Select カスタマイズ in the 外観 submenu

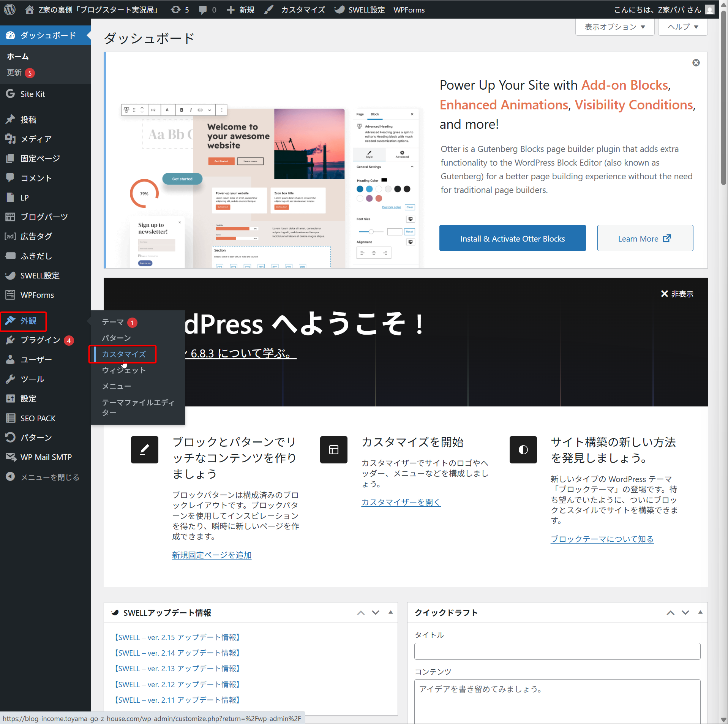coord(124,354)
